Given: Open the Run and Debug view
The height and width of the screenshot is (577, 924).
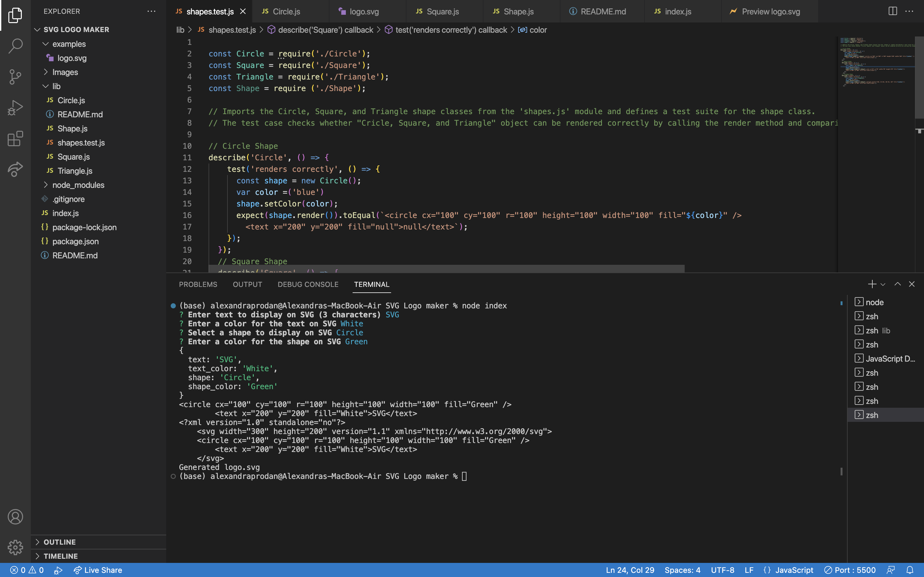Looking at the screenshot, I should point(15,107).
